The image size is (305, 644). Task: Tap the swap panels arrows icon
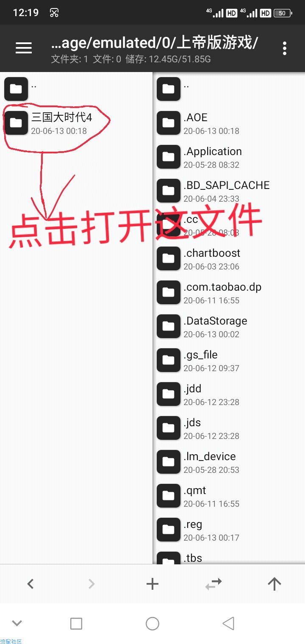(x=213, y=584)
